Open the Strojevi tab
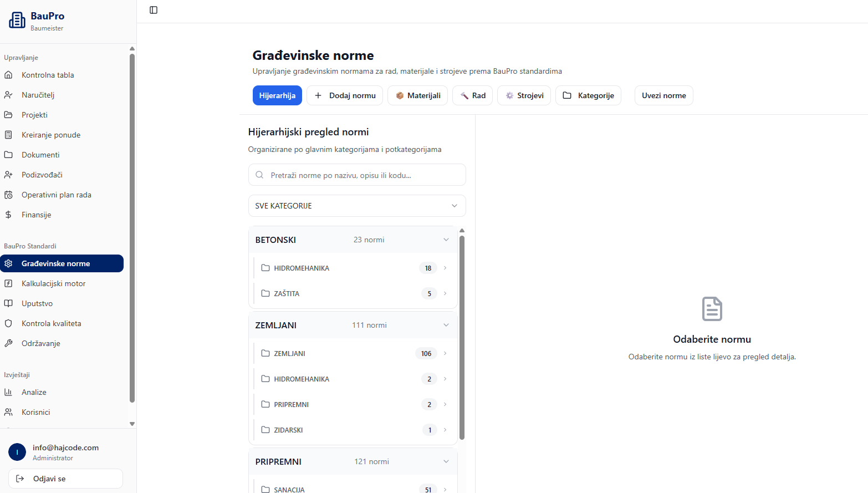 524,95
